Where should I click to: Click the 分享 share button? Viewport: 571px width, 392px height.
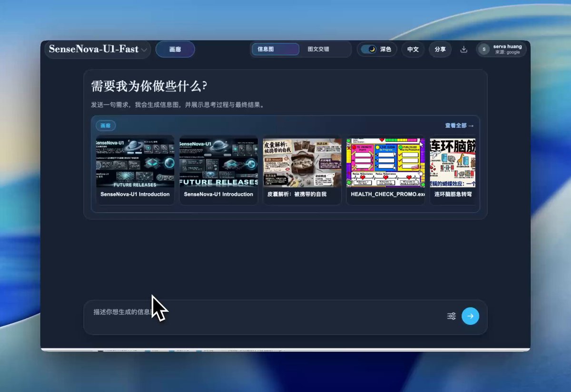click(440, 49)
